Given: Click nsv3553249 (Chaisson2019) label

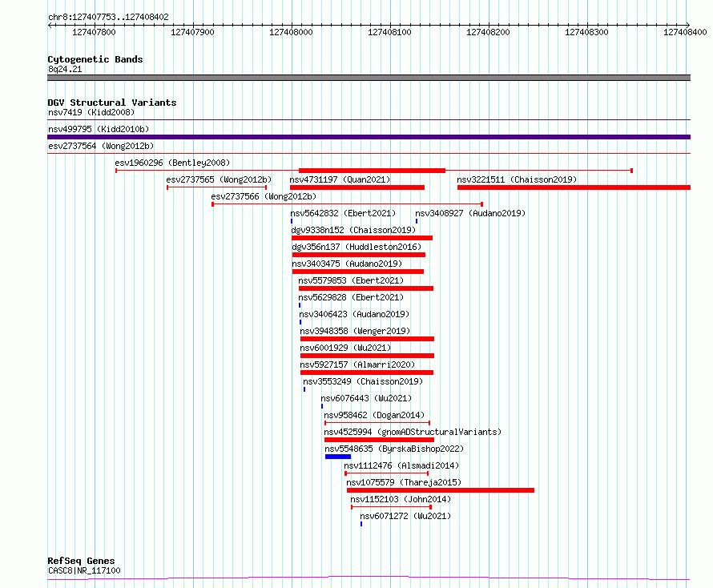Looking at the screenshot, I should pos(363,381).
